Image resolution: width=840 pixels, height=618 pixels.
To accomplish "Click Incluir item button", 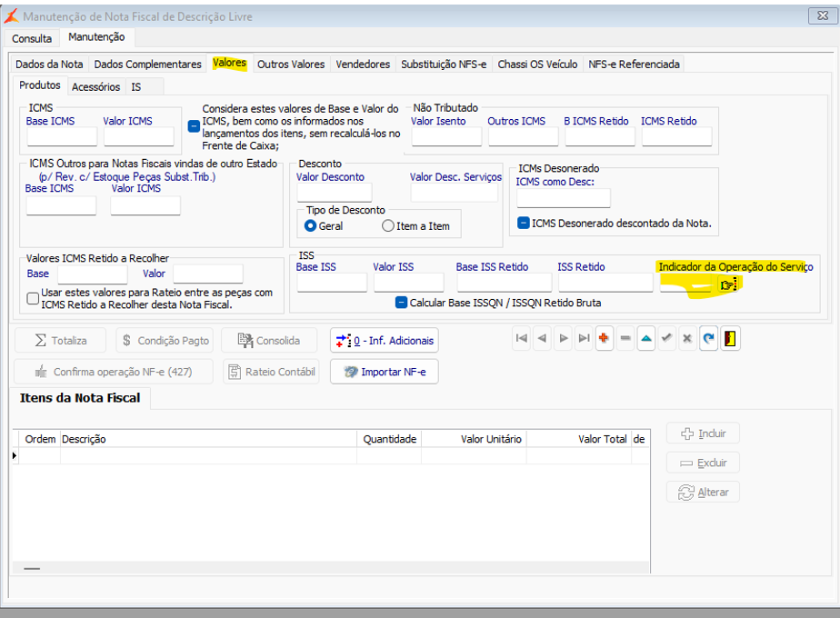I will tap(703, 434).
